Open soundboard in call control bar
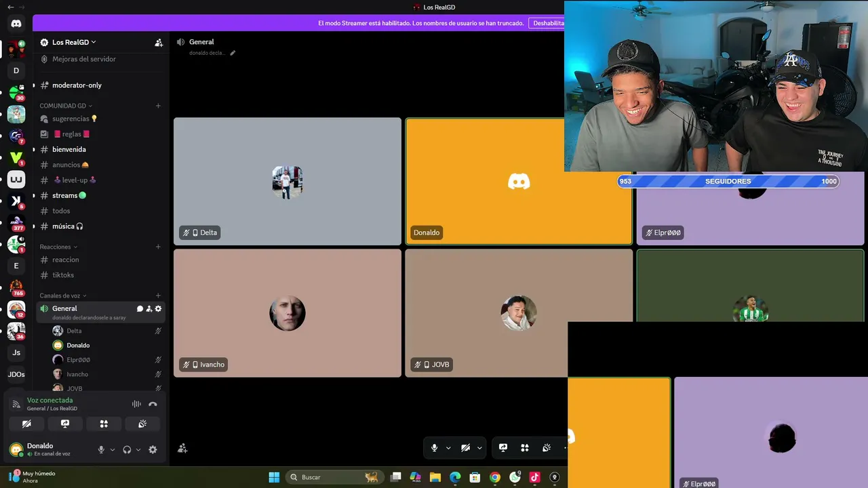The image size is (868, 488). click(x=547, y=447)
